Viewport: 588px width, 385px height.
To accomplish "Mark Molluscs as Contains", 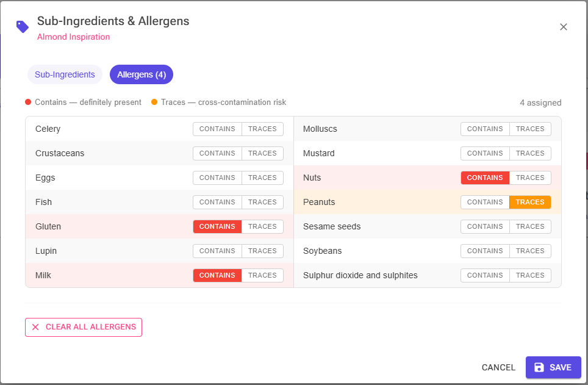I will [485, 129].
